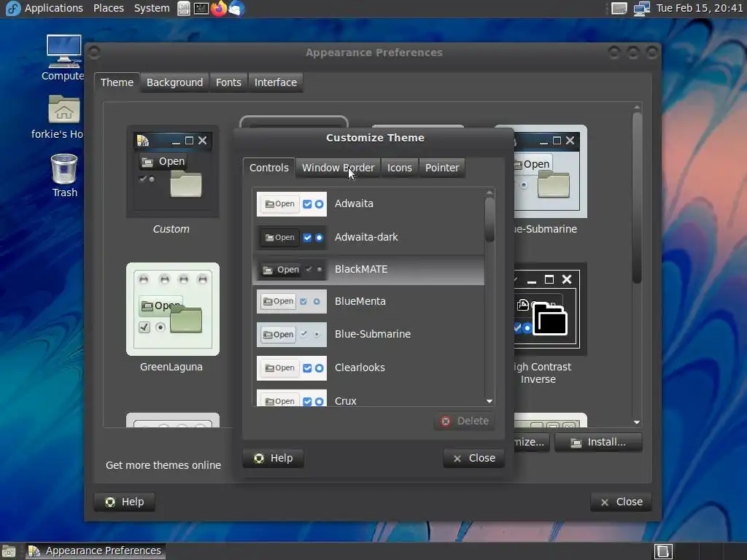The width and height of the screenshot is (747, 560).
Task: Open the Fonts tab
Action: [x=228, y=82]
